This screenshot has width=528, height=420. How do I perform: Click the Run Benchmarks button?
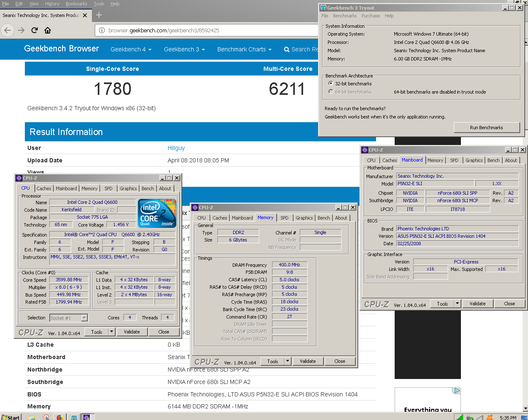(487, 128)
